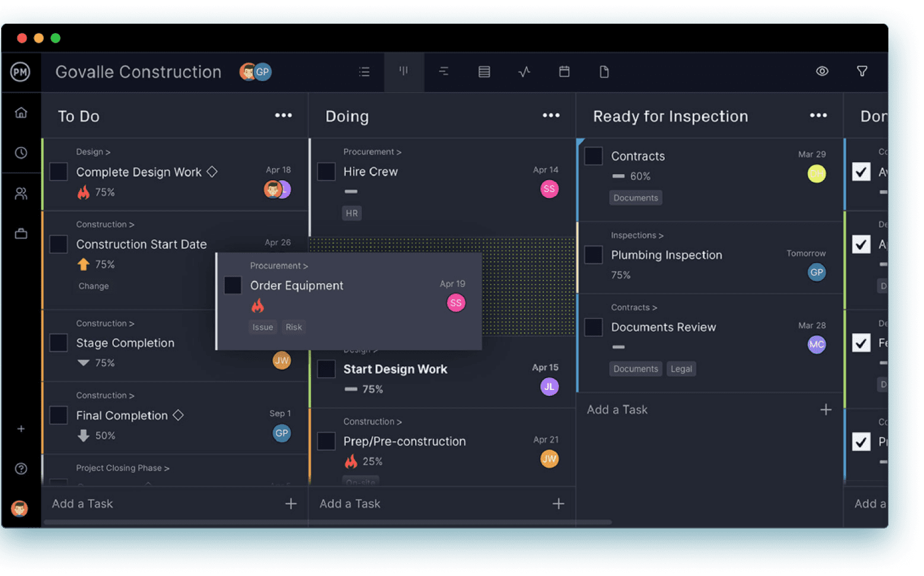This screenshot has height=576, width=924.
Task: Open the To Do column options menu
Action: coord(283,115)
